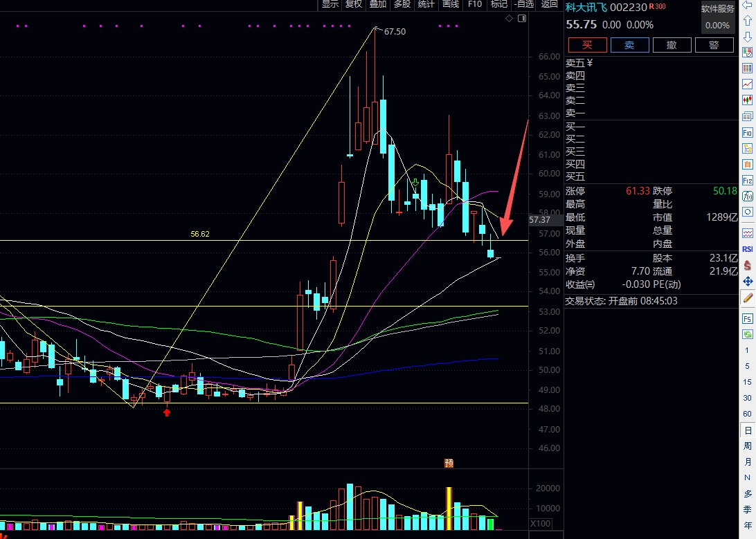Click the 返回 button
This screenshot has height=539, width=756.
(x=549, y=4)
